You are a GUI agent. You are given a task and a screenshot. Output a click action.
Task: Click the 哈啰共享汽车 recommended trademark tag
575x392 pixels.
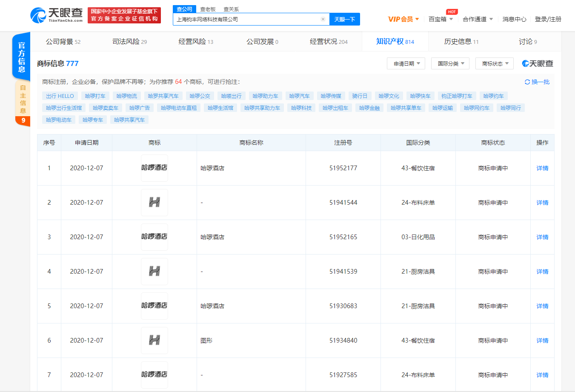(129, 120)
